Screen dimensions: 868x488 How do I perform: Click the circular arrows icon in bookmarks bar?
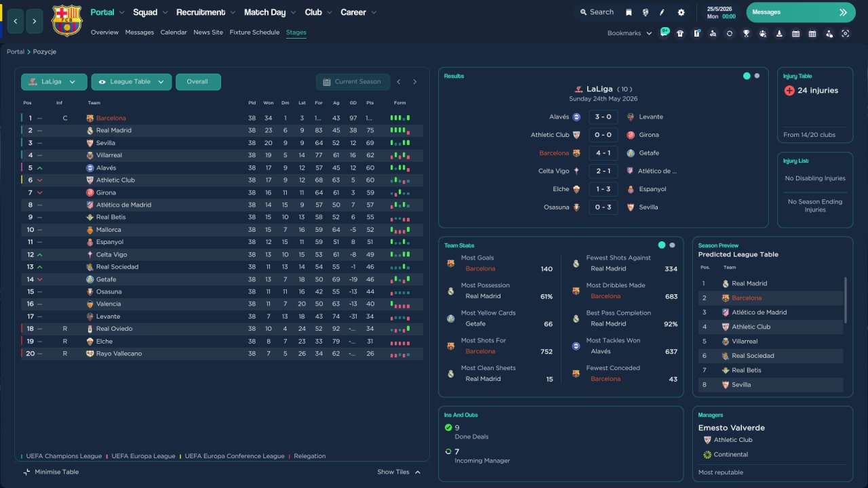tap(729, 33)
